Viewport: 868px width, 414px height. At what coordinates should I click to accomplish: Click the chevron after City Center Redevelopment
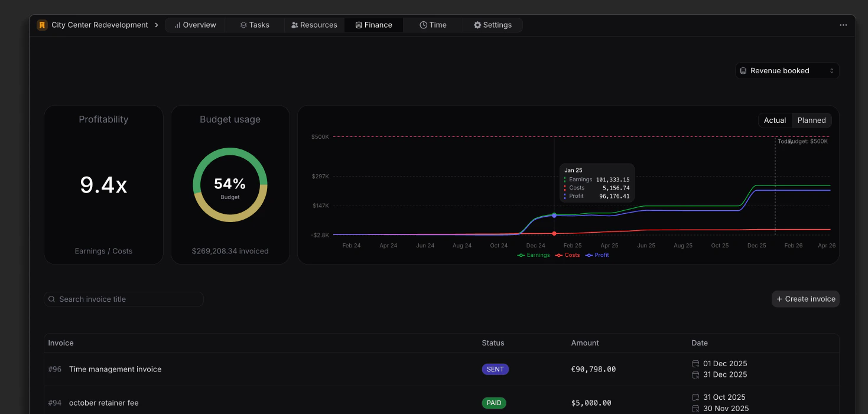[x=157, y=25]
